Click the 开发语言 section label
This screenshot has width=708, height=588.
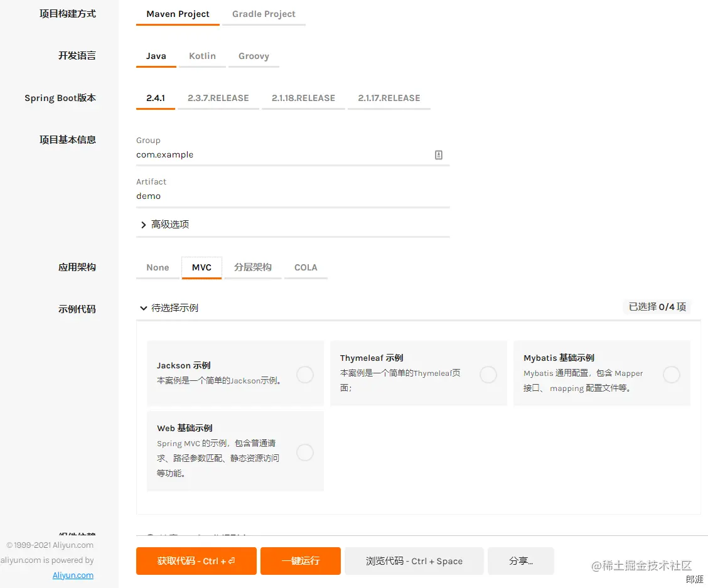coord(77,56)
